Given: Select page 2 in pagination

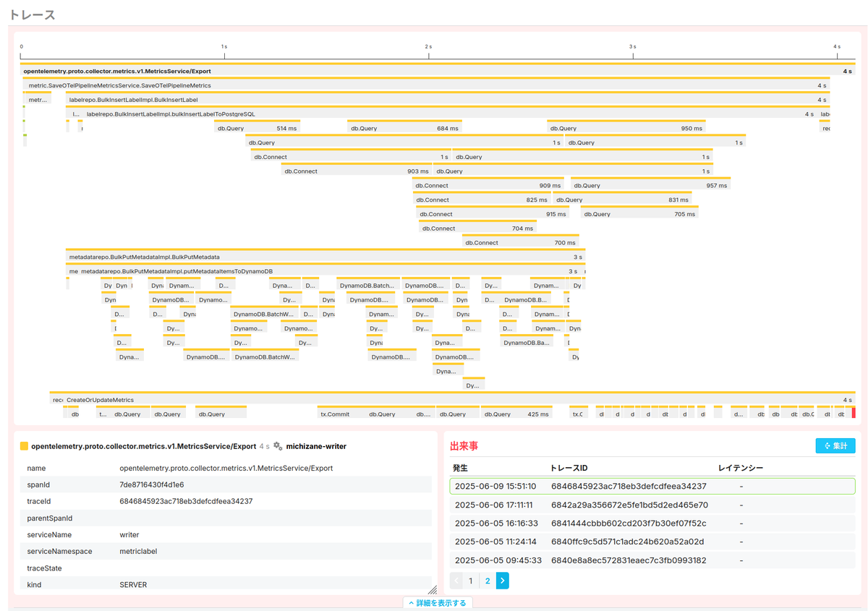Looking at the screenshot, I should [488, 581].
